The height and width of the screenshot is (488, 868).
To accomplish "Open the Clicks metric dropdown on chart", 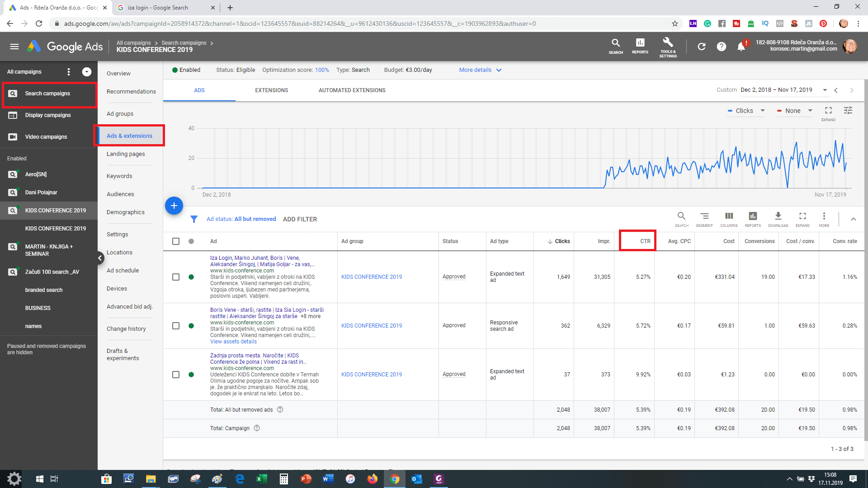I will point(746,111).
